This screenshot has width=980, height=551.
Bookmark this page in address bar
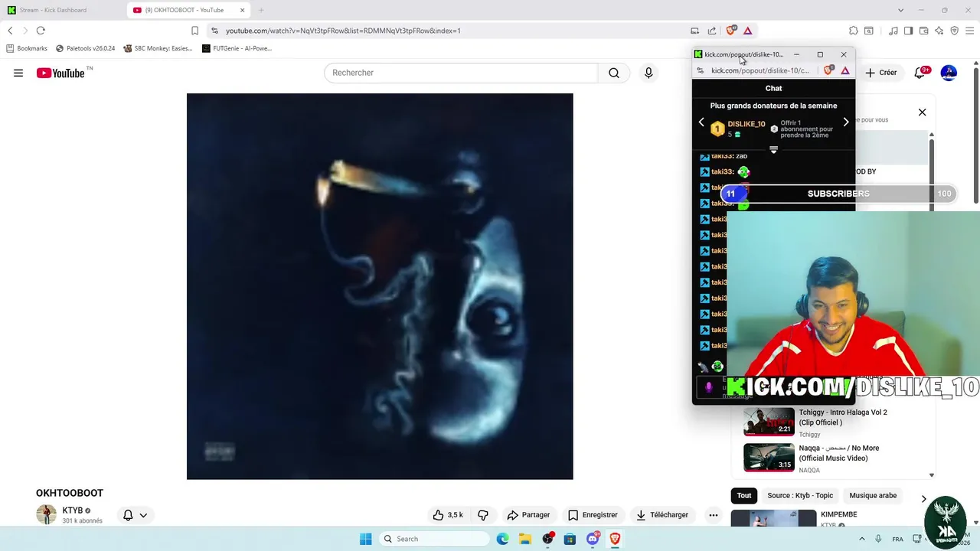click(194, 31)
